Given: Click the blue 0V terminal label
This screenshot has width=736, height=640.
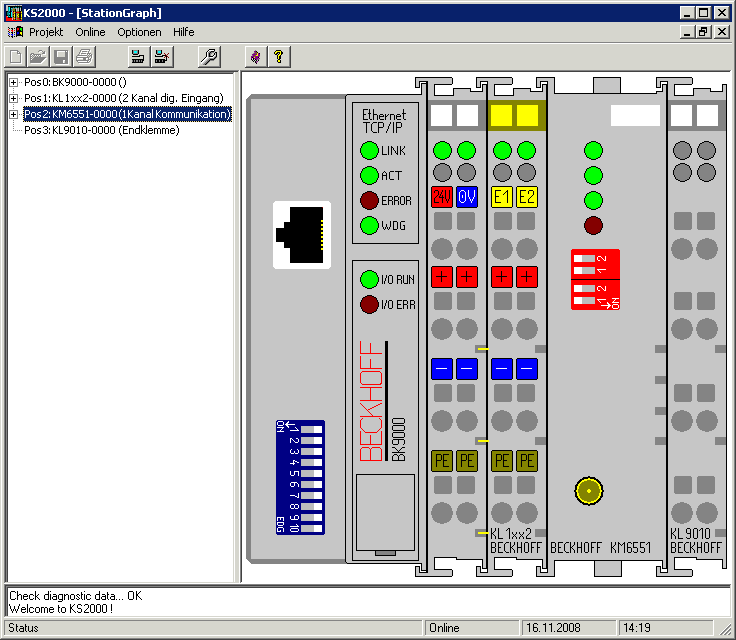Looking at the screenshot, I should (x=467, y=197).
